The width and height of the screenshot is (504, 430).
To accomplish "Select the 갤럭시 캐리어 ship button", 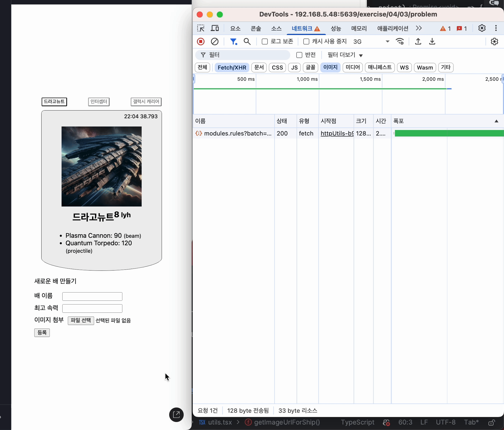I will (x=146, y=102).
